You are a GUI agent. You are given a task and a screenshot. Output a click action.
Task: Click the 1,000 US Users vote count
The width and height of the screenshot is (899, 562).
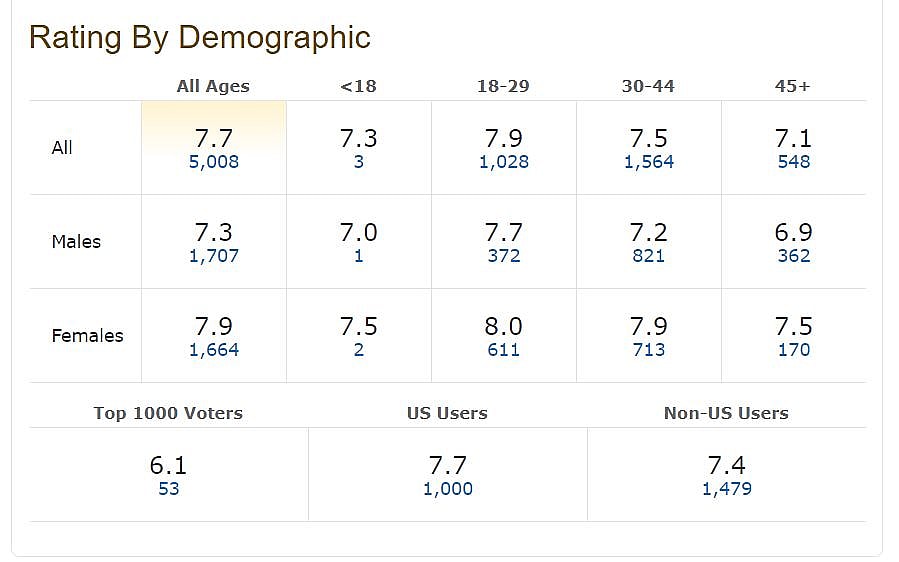click(448, 489)
